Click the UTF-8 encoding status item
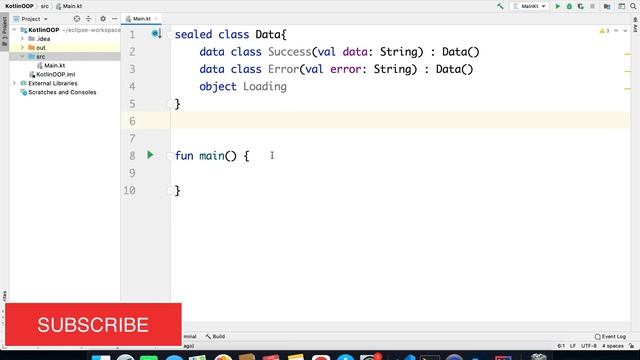The height and width of the screenshot is (360, 640). (x=588, y=346)
